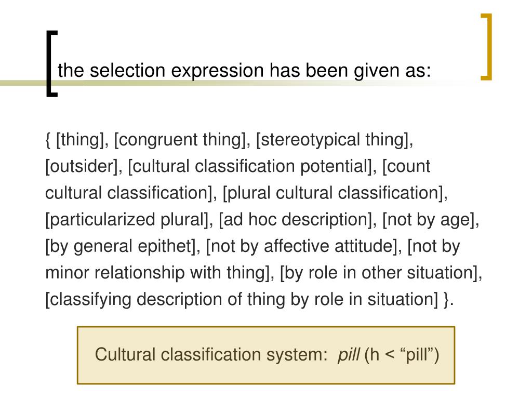Select "[cultural classification potential]" text
532x399 pixels.
pyautogui.click(x=250, y=166)
